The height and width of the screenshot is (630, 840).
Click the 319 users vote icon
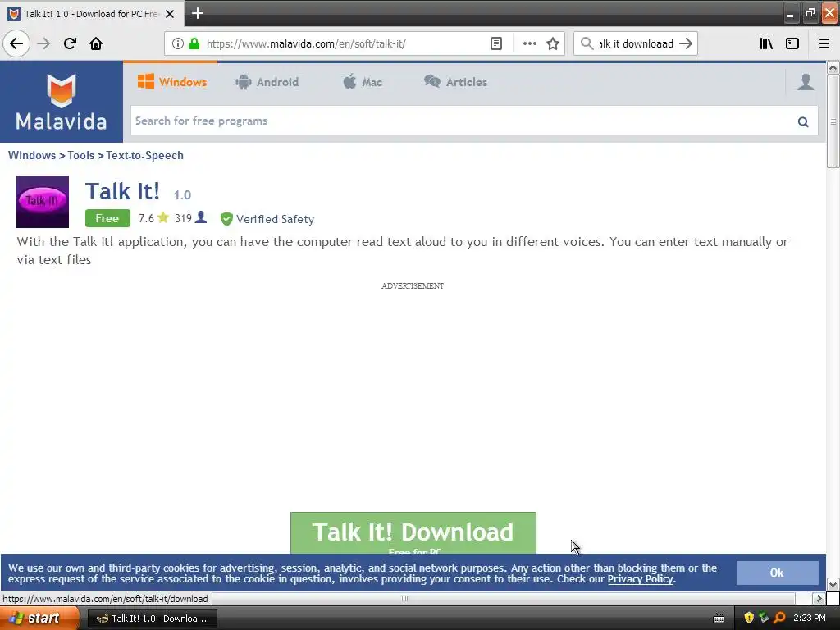[201, 217]
